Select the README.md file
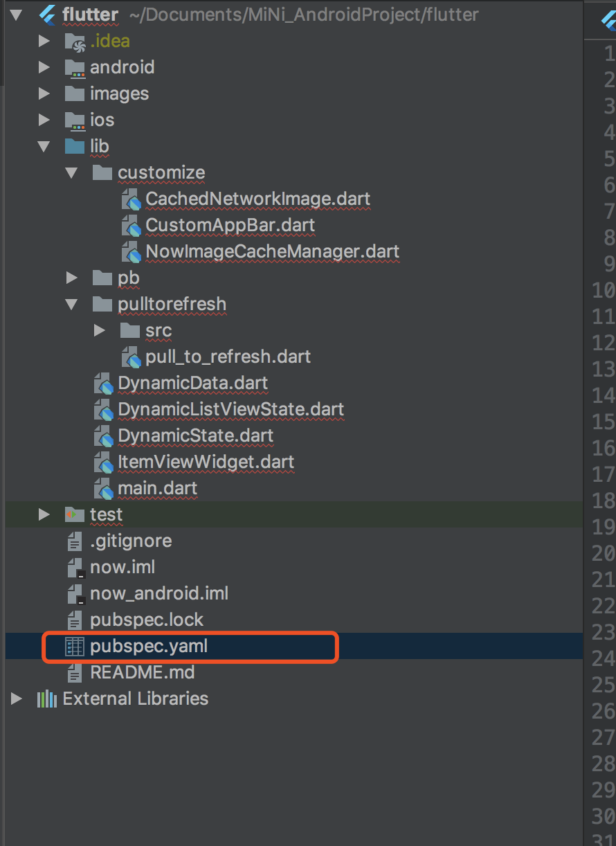 pos(143,672)
